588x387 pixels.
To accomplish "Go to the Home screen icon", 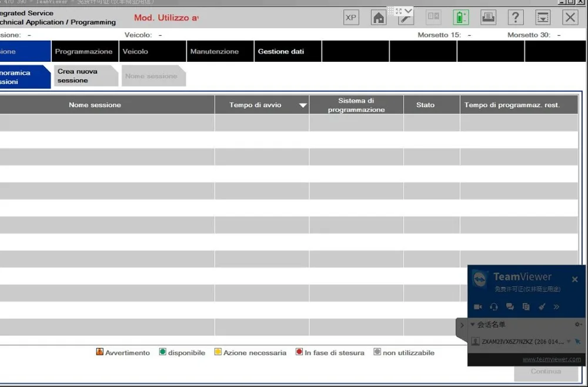I will pyautogui.click(x=378, y=18).
